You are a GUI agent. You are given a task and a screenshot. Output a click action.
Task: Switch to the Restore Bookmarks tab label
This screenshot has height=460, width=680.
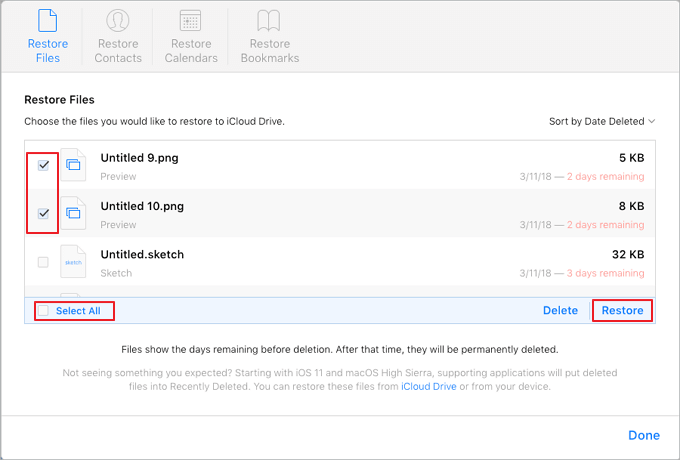coord(269,51)
